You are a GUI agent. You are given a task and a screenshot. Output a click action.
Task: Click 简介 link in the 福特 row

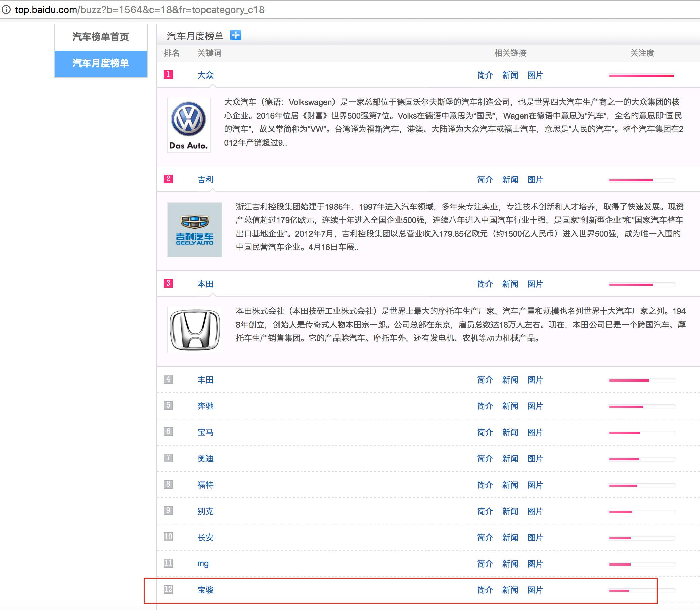(x=485, y=485)
